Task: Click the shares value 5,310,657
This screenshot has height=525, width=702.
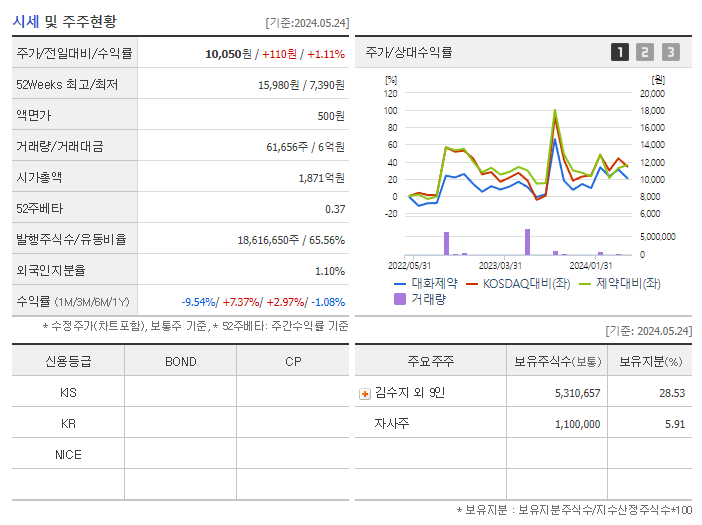Action: coord(578,393)
